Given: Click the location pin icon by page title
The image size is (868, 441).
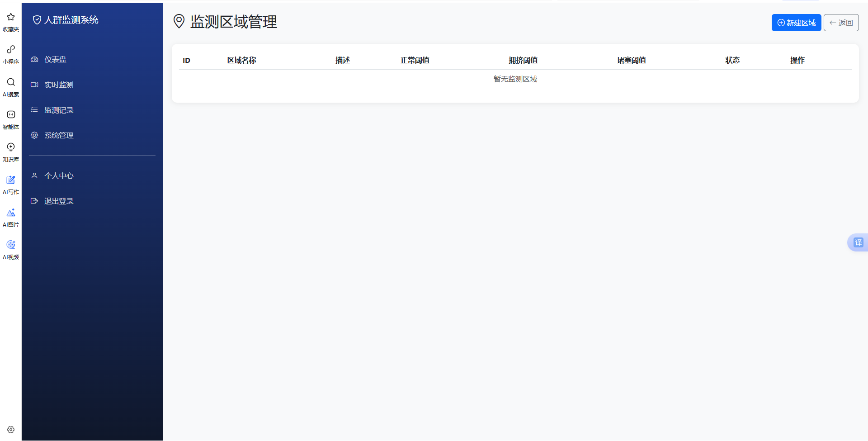Looking at the screenshot, I should 179,21.
